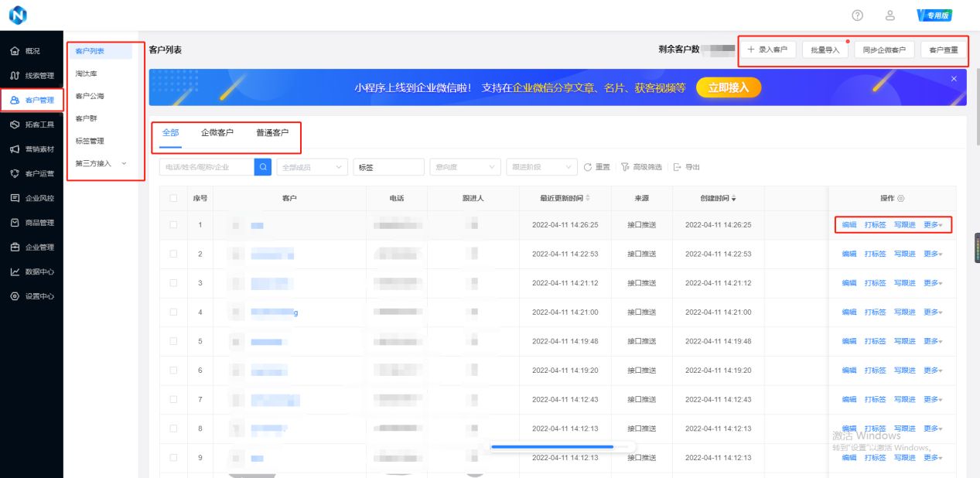The width and height of the screenshot is (980, 478).
Task: Click 打标签 on the first customer row
Action: point(875,226)
